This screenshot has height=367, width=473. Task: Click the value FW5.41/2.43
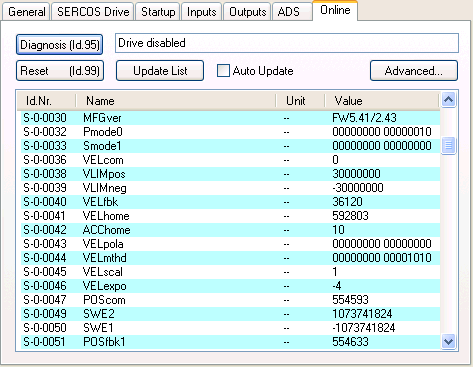point(364,118)
